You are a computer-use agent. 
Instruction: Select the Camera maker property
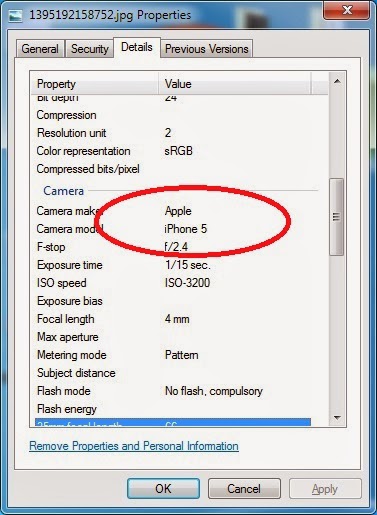tap(69, 211)
